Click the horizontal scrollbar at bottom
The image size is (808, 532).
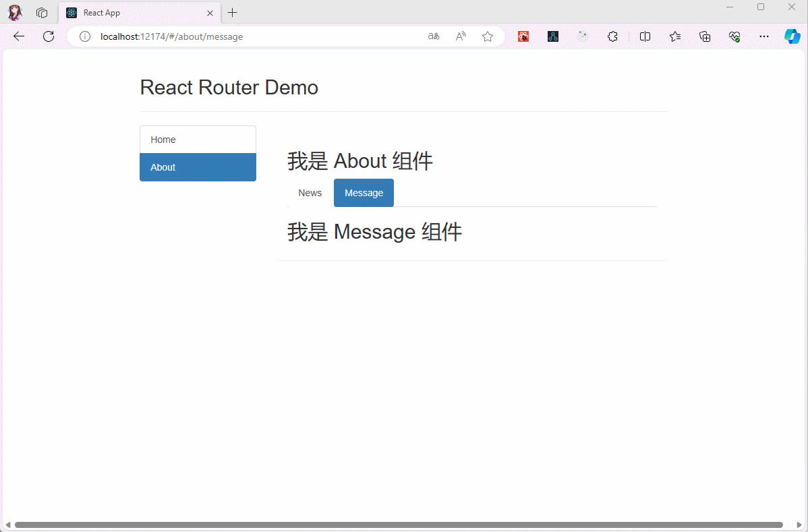click(x=398, y=525)
